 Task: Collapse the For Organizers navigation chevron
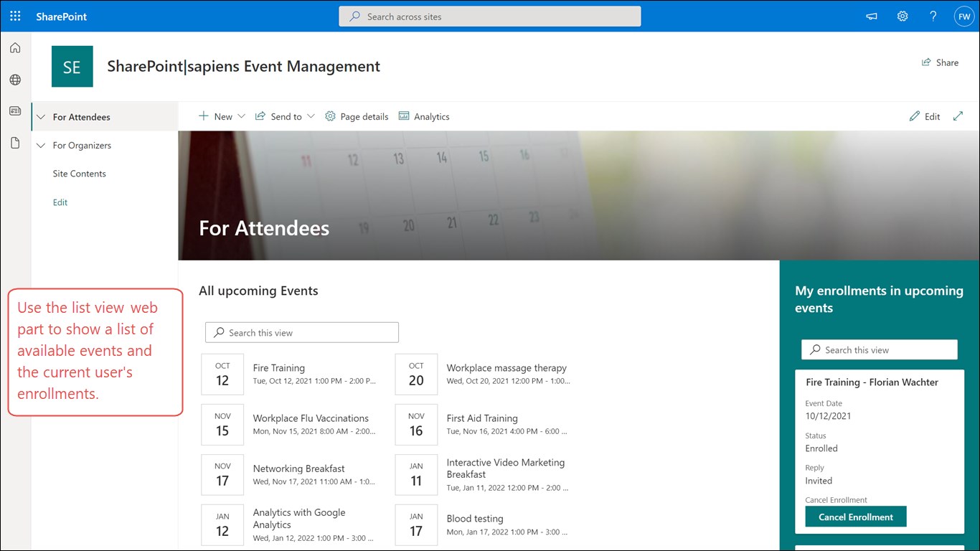[41, 145]
